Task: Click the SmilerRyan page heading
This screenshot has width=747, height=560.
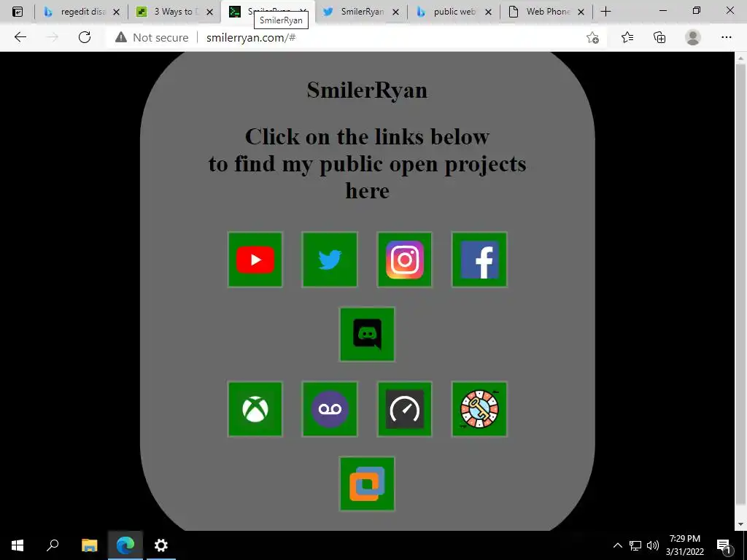Action: tap(367, 90)
